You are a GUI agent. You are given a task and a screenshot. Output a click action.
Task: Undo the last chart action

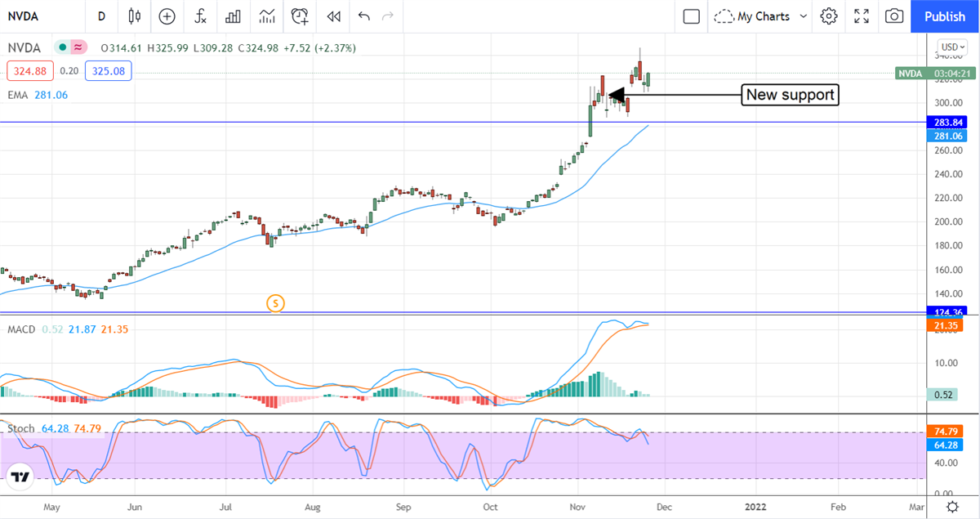(x=363, y=16)
